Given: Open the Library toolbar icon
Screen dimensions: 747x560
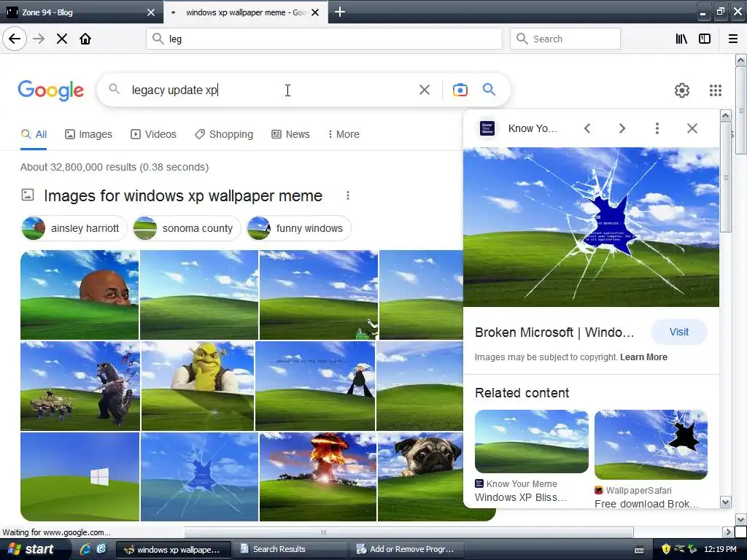Looking at the screenshot, I should coord(681,39).
